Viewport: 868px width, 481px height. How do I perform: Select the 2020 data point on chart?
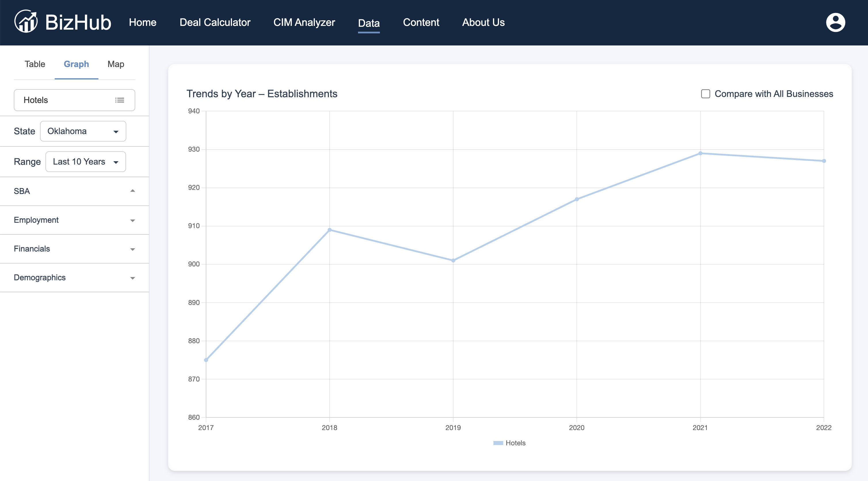(x=577, y=199)
